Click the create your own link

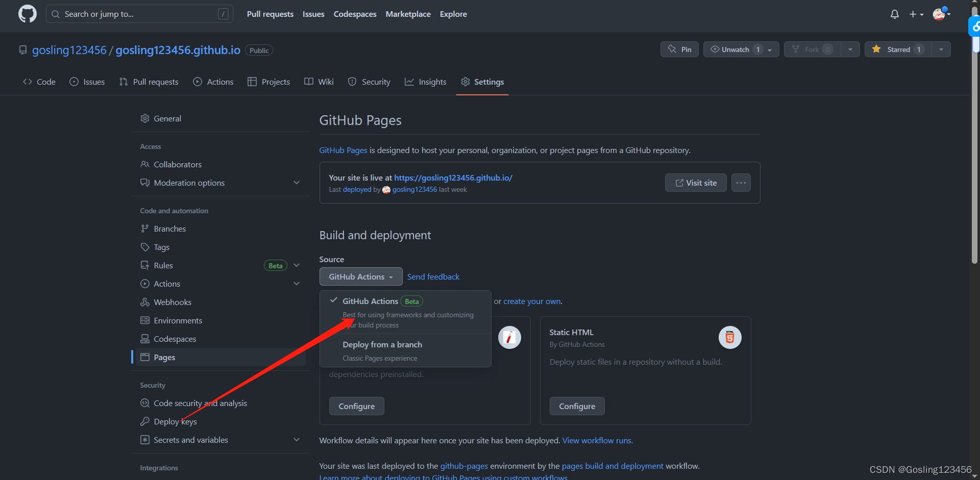532,301
